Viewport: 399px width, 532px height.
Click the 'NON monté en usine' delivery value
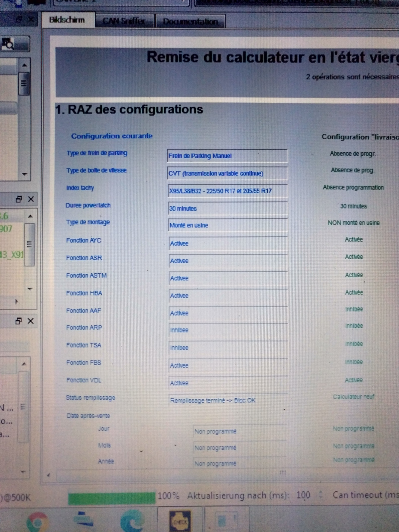coord(353,223)
